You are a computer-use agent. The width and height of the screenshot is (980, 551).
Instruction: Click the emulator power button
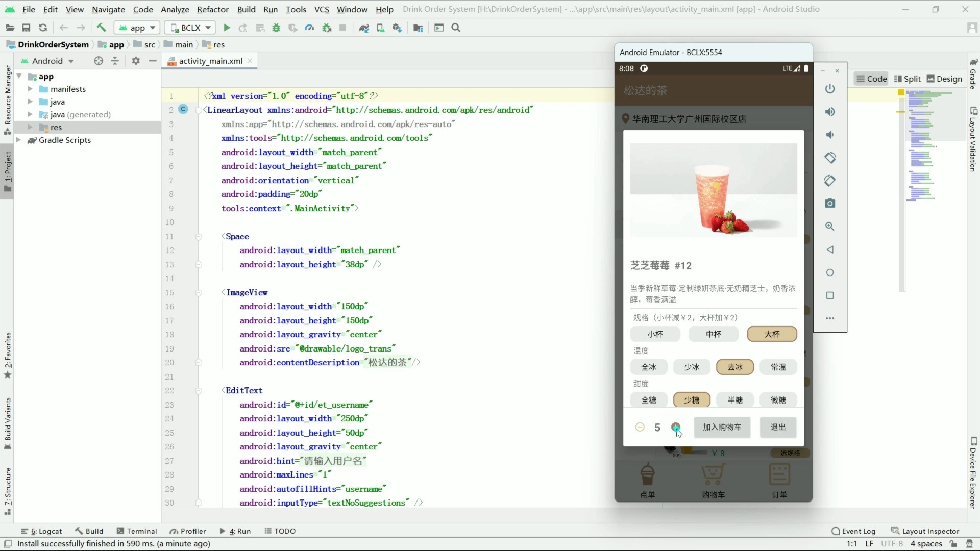coord(829,88)
